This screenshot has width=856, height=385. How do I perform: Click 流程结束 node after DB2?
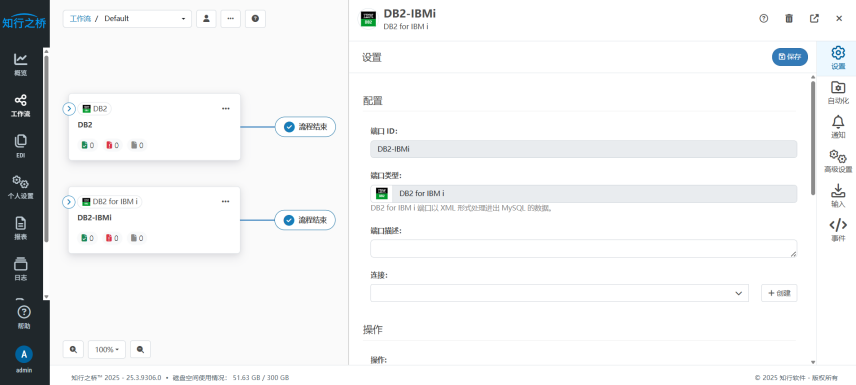pos(305,127)
